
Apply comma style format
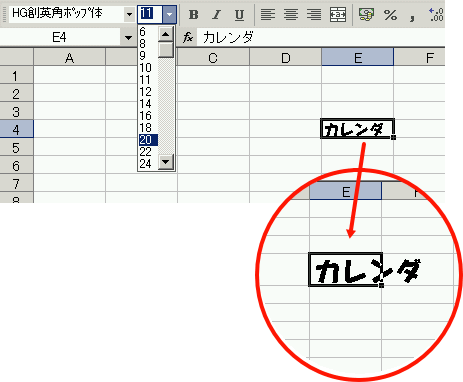pyautogui.click(x=413, y=16)
